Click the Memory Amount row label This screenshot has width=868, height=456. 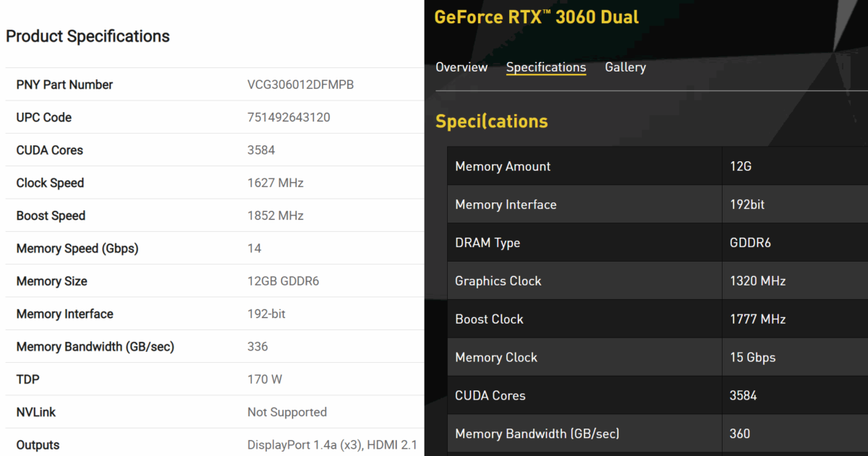pyautogui.click(x=503, y=166)
